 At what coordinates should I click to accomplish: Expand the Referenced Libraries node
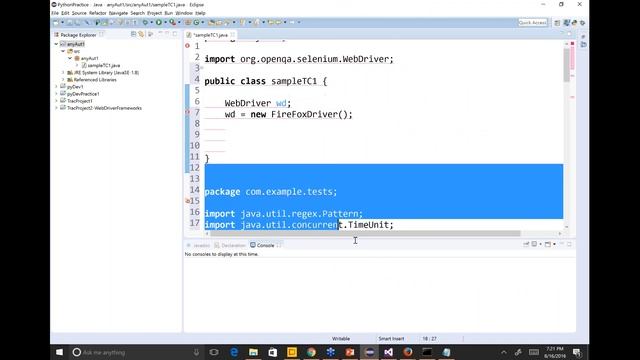coord(63,80)
